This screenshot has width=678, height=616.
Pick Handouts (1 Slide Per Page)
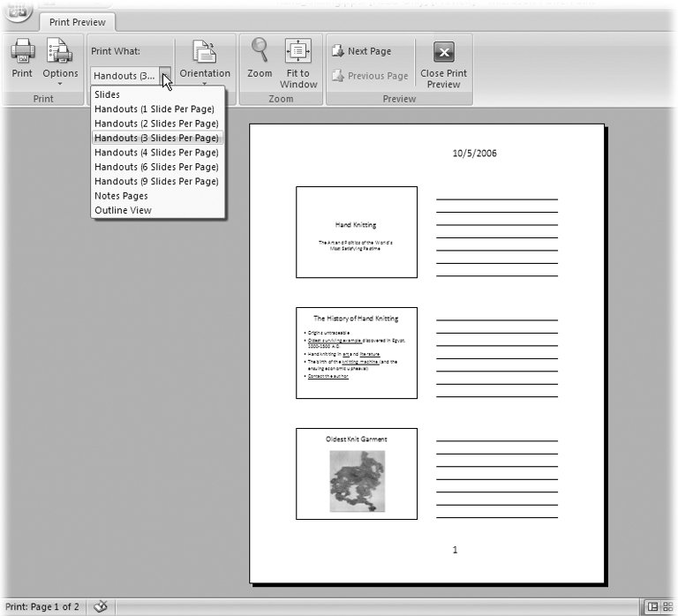(154, 109)
